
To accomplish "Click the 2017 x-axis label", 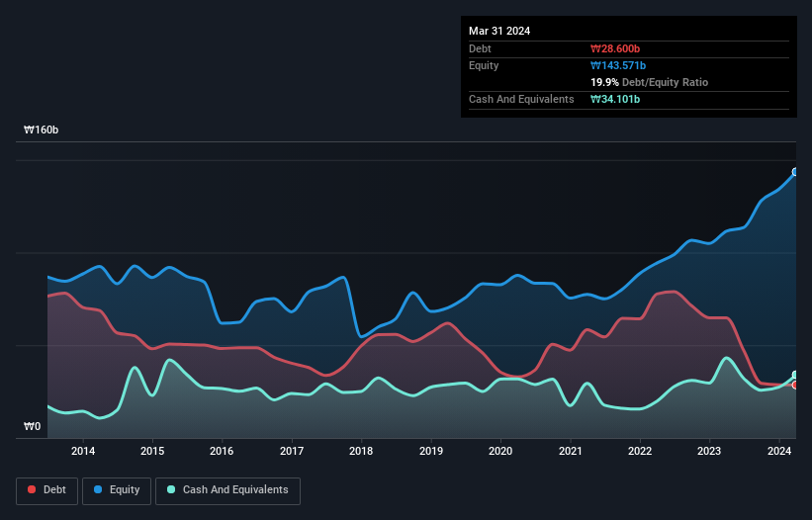I will pyautogui.click(x=292, y=451).
